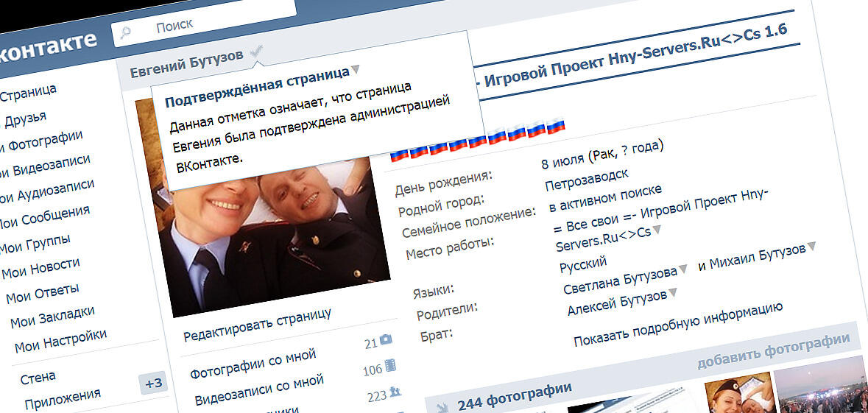The width and height of the screenshot is (868, 413).
Task: Open Фотографии in the left menu
Action: (46, 144)
